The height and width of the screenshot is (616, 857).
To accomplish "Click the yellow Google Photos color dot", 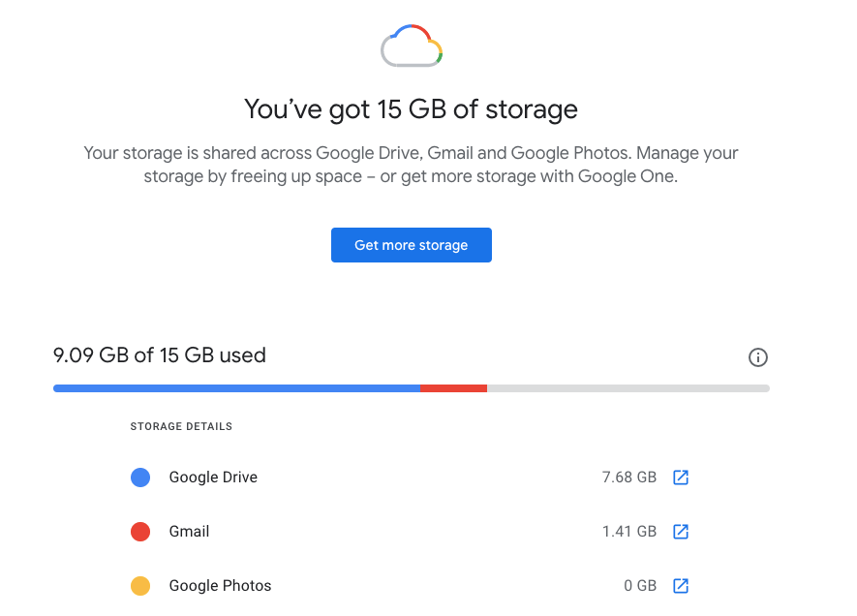I will (x=140, y=586).
